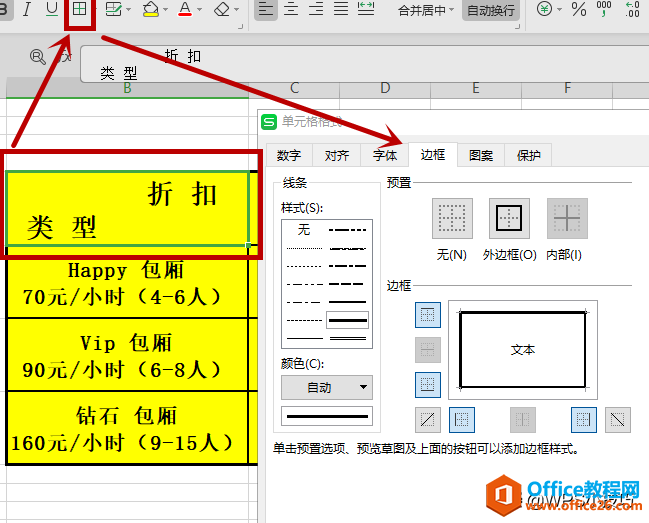This screenshot has width=649, height=523.
Task: Choose the 外边框(O) outline preset
Action: [509, 218]
